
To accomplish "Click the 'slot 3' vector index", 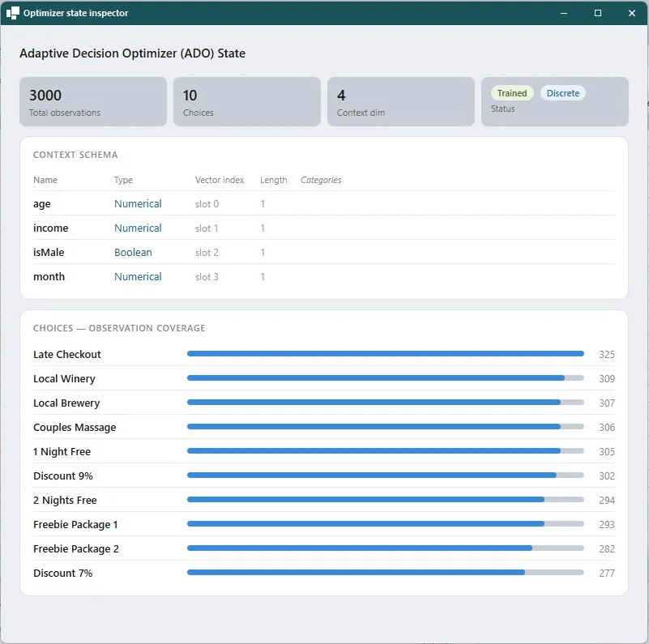I will pyautogui.click(x=207, y=277).
